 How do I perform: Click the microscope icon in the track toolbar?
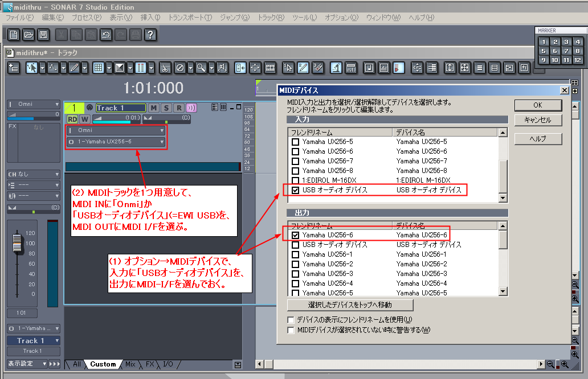tap(336, 68)
